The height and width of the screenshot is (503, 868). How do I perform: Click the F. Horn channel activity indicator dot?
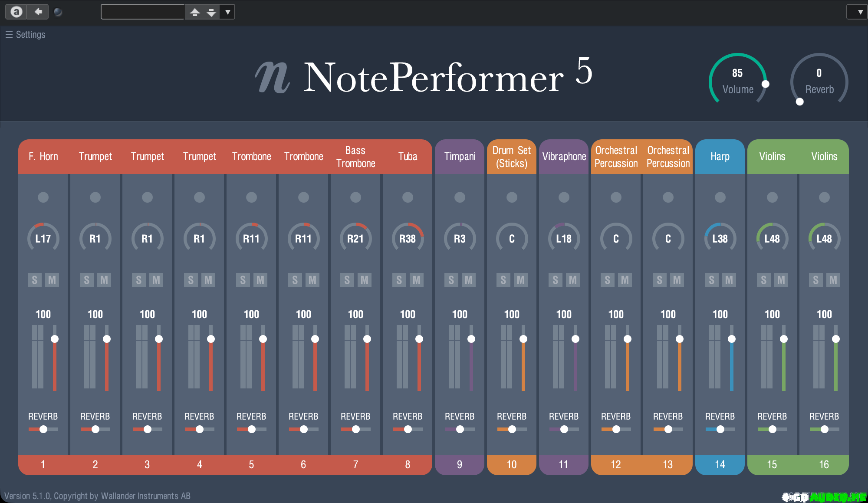coord(43,197)
